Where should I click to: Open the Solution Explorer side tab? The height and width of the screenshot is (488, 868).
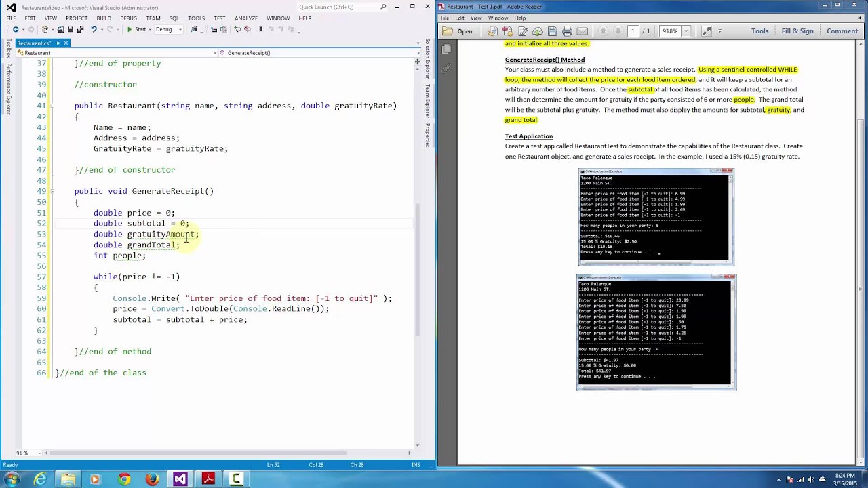tap(428, 59)
